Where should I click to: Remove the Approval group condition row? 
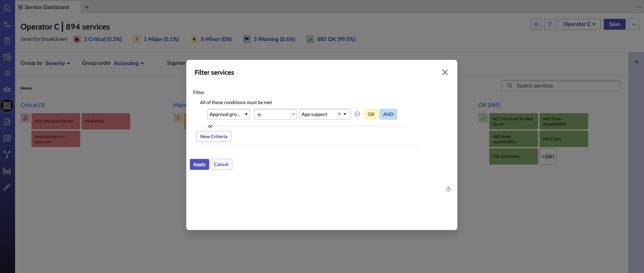point(357,114)
